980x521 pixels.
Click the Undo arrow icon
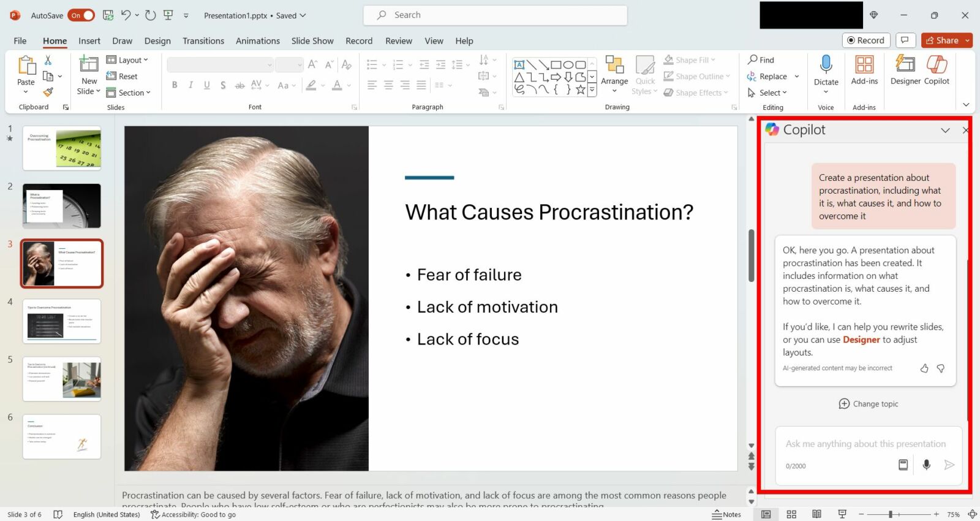[x=126, y=15]
